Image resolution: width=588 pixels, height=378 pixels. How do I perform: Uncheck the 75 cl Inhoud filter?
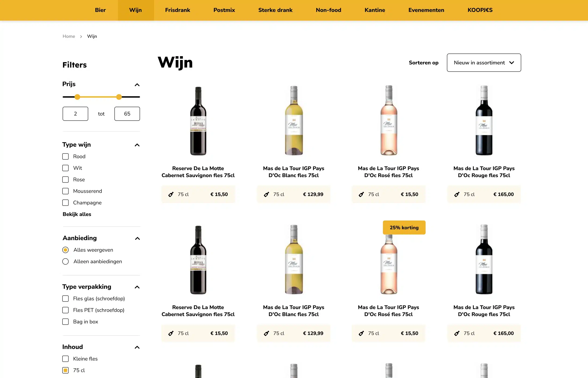66,370
